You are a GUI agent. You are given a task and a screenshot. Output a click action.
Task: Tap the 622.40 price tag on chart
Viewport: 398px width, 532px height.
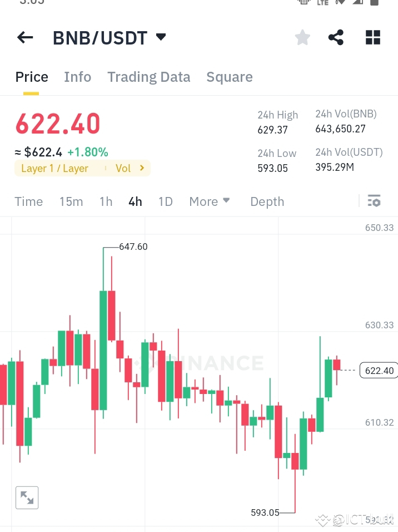tap(379, 370)
